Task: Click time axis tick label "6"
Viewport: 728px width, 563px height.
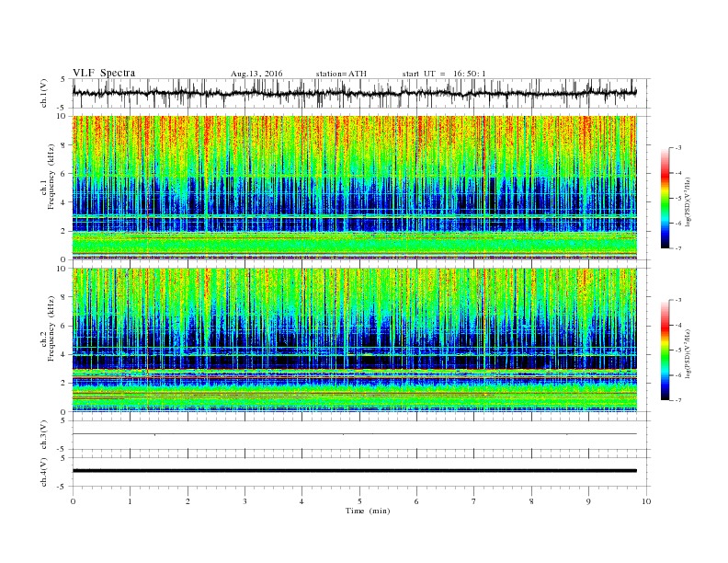Action: tap(416, 501)
